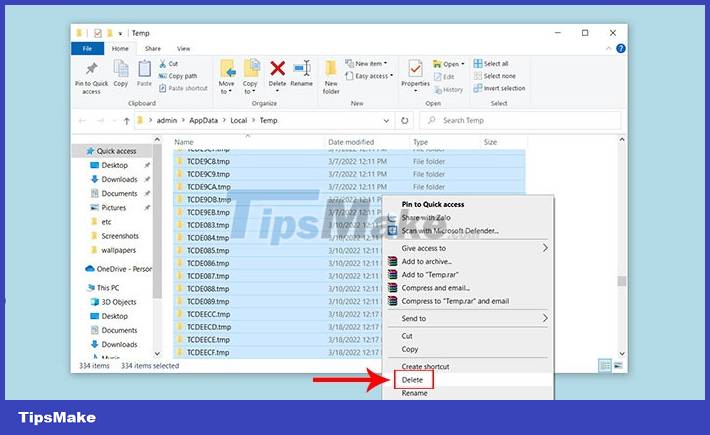This screenshot has width=710, height=435.
Task: Open the Open ribbon dropdown
Action: pyautogui.click(x=448, y=64)
